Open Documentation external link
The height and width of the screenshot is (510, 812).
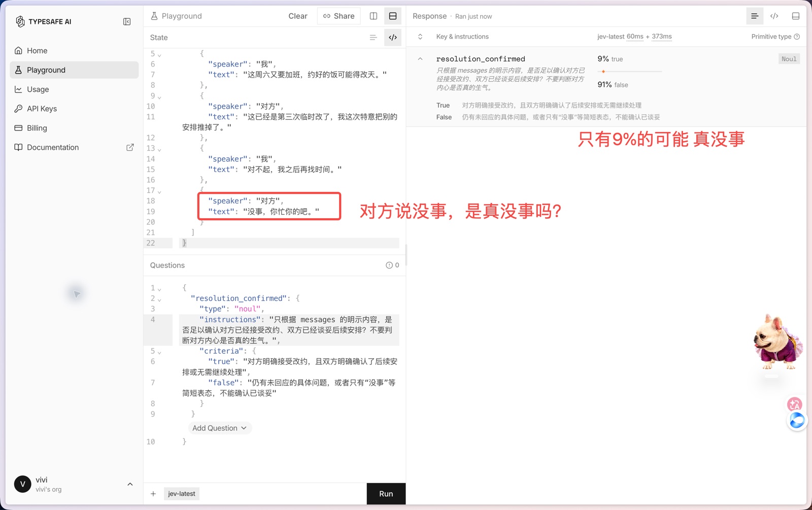tap(74, 147)
